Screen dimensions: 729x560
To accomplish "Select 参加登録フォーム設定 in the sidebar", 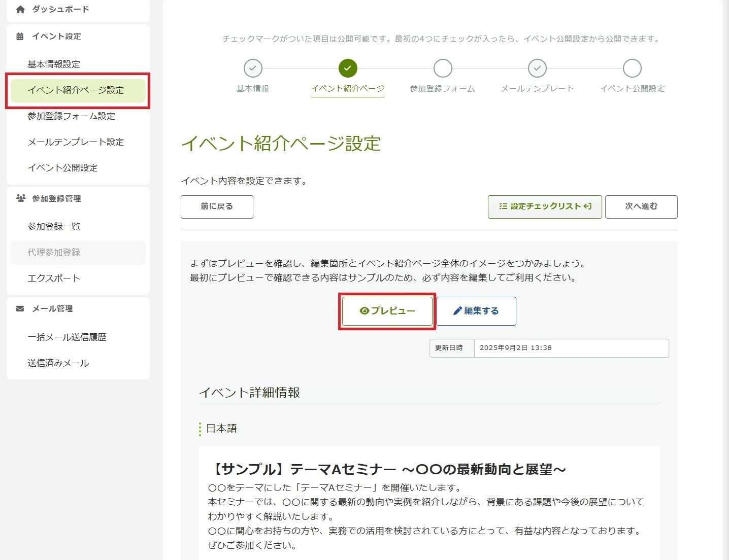I will [71, 116].
